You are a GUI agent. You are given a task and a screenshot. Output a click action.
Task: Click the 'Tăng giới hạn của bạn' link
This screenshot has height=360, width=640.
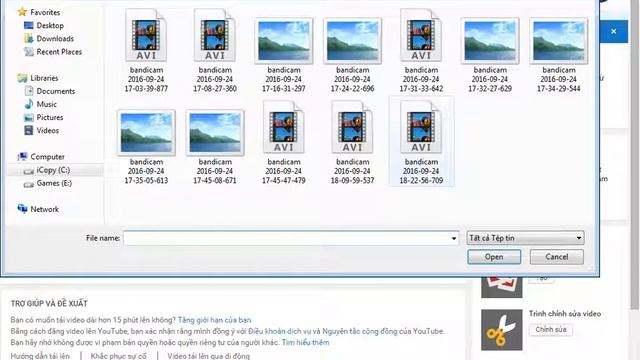pyautogui.click(x=214, y=320)
